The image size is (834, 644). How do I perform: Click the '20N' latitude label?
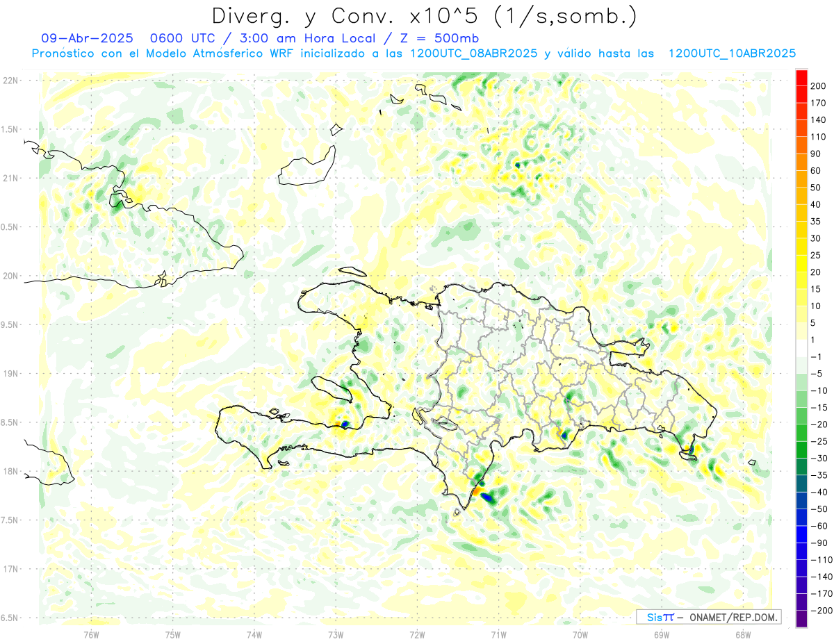[10, 276]
